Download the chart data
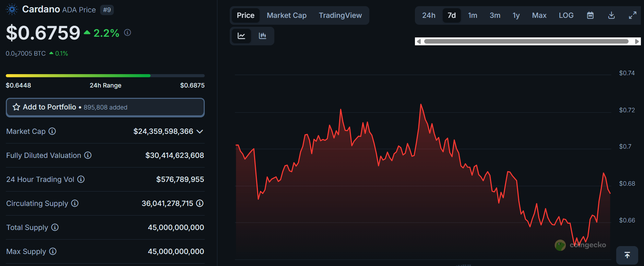644x266 pixels. click(x=611, y=15)
